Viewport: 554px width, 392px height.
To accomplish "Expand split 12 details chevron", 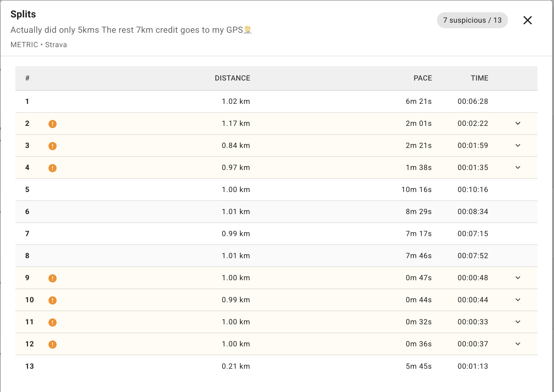I will click(518, 344).
